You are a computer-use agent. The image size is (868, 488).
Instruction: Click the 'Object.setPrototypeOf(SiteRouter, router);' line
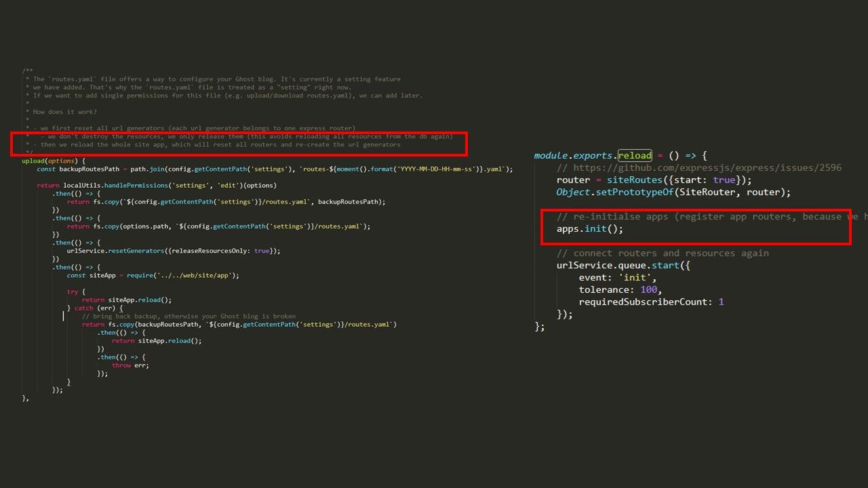click(673, 192)
